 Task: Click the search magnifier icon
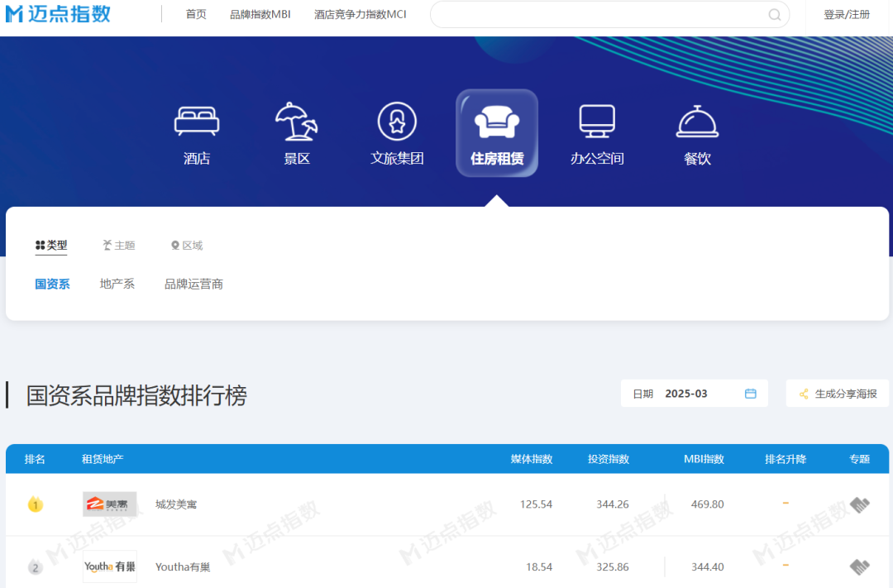[x=775, y=15]
